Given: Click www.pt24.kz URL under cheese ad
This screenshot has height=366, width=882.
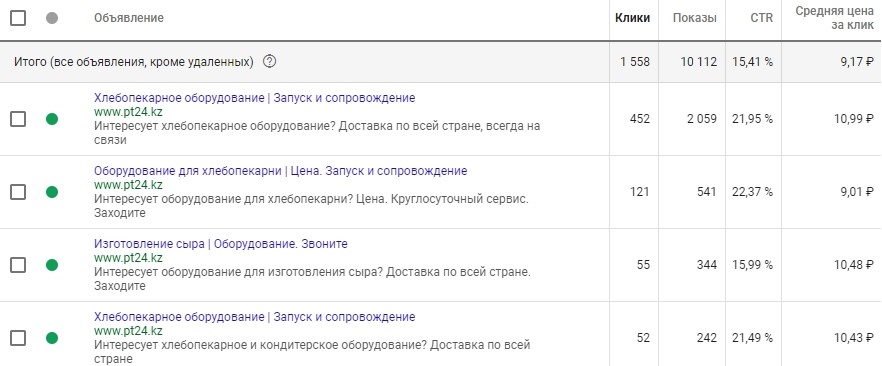Looking at the screenshot, I should pos(128,258).
